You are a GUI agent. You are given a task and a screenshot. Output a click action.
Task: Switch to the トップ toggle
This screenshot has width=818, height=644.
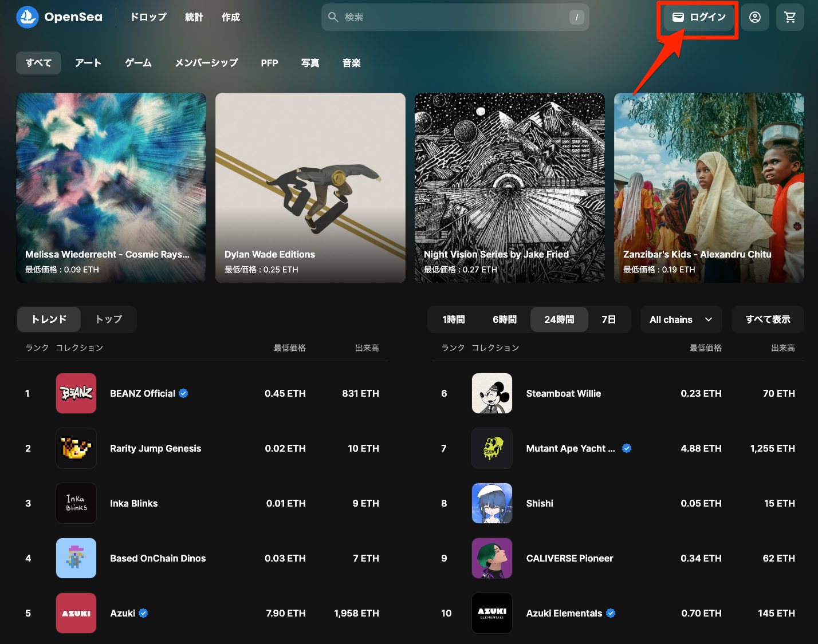point(109,319)
